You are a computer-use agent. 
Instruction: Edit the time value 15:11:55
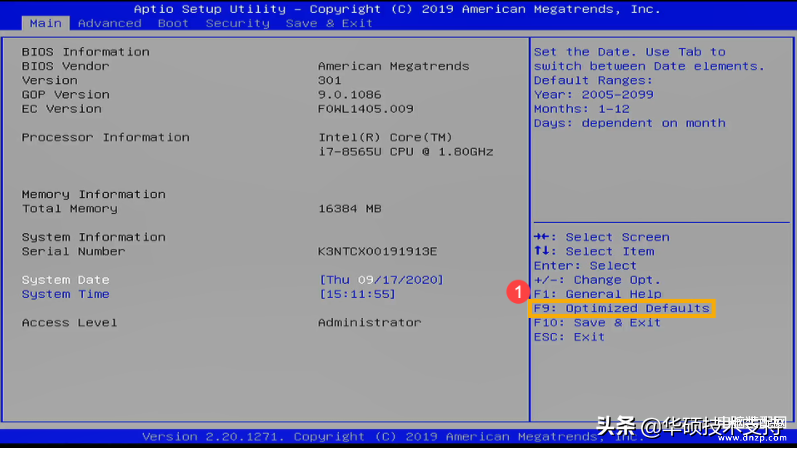click(x=357, y=294)
